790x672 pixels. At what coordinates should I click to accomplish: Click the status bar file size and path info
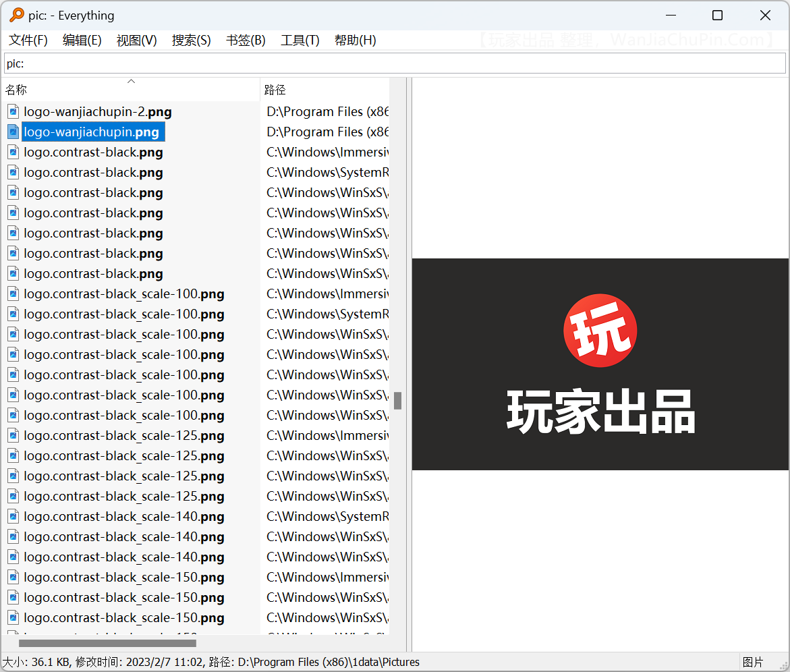tap(211, 662)
